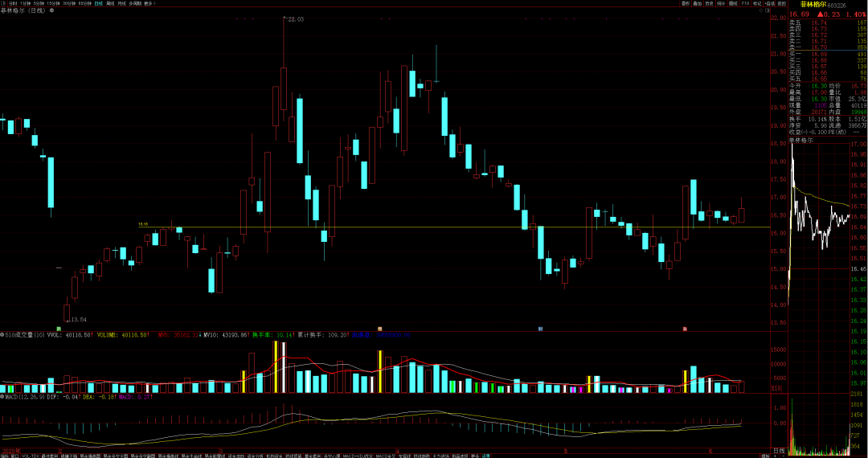
Task: Open the F10 company info
Action: pos(745,3)
